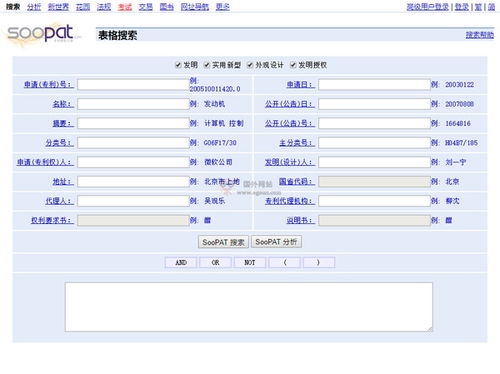
Task: Focus the 申请(专利)号 input field
Action: pos(133,84)
